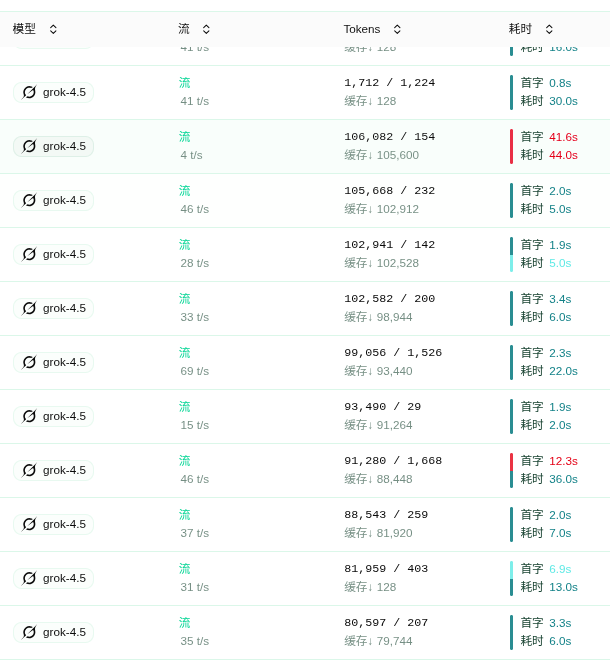Select token count 91,280 / 1,668
The width and height of the screenshot is (610, 663).
393,460
